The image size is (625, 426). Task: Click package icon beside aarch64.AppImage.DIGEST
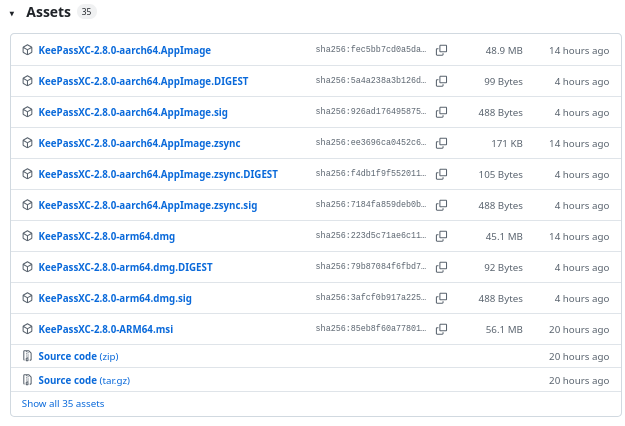[x=27, y=81]
